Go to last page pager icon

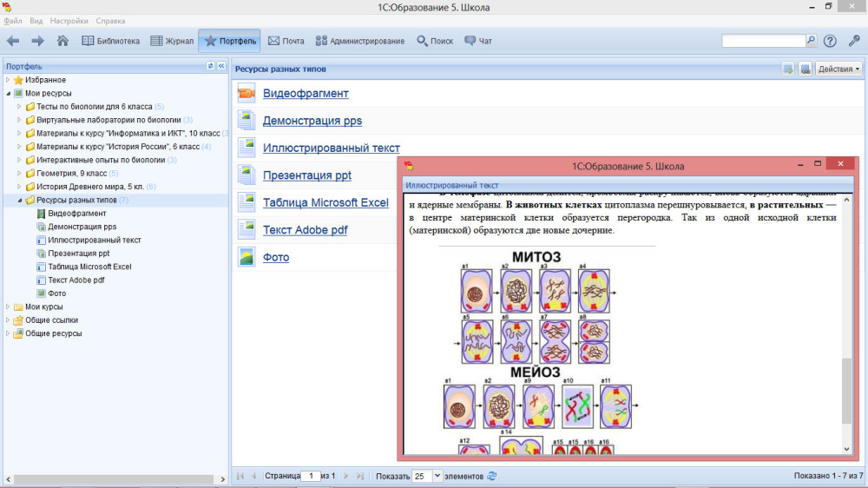[360, 476]
